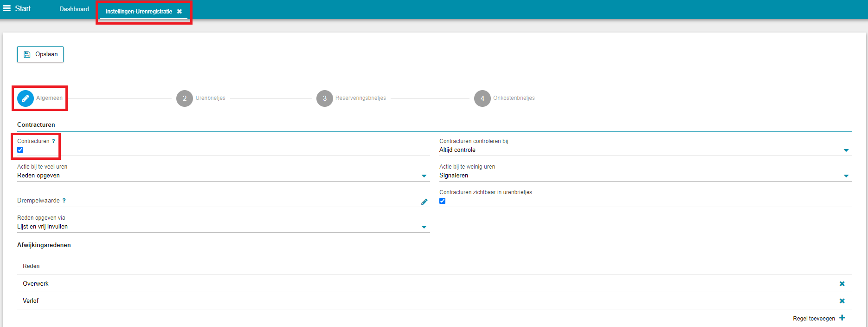The image size is (868, 327).
Task: Click the Drempelwaarde help question mark
Action: [64, 201]
